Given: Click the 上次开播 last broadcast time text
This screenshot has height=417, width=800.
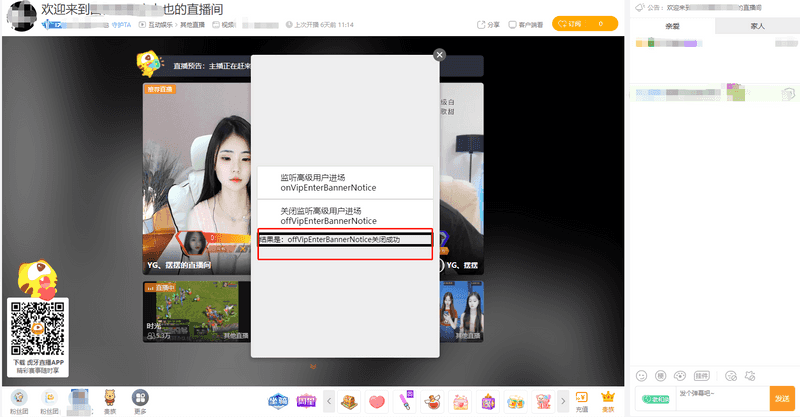Looking at the screenshot, I should click(x=319, y=25).
